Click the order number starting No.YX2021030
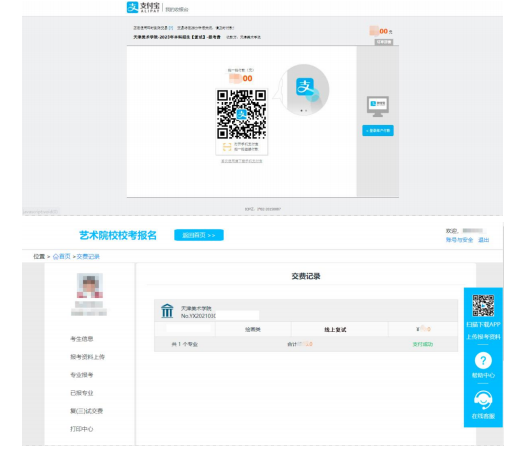This screenshot has height=452, width=530. [x=198, y=316]
